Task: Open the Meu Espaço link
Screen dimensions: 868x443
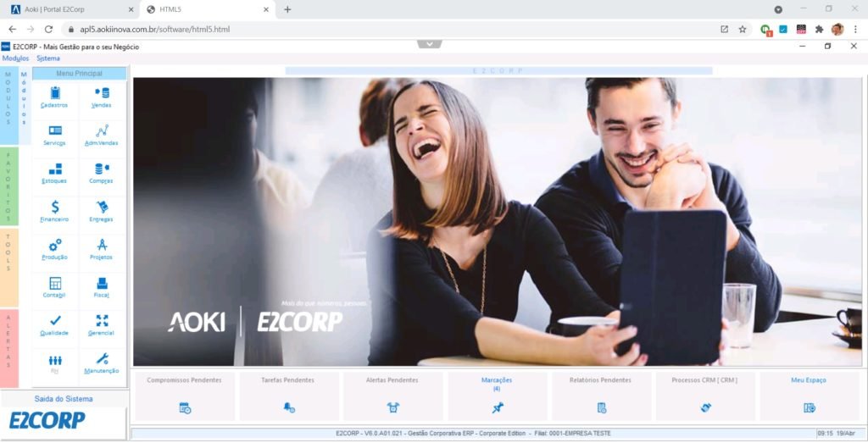Action: 808,380
